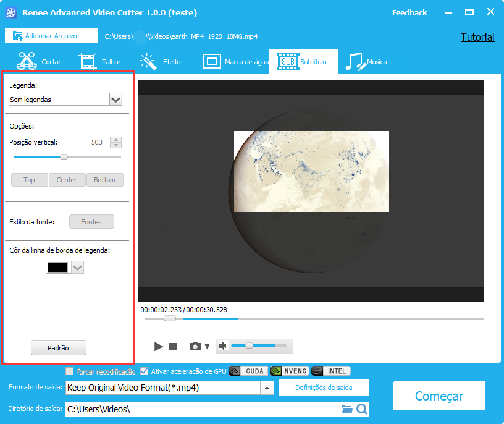504x424 pixels.
Task: Click the NVENC acceleration badge
Action: [289, 371]
